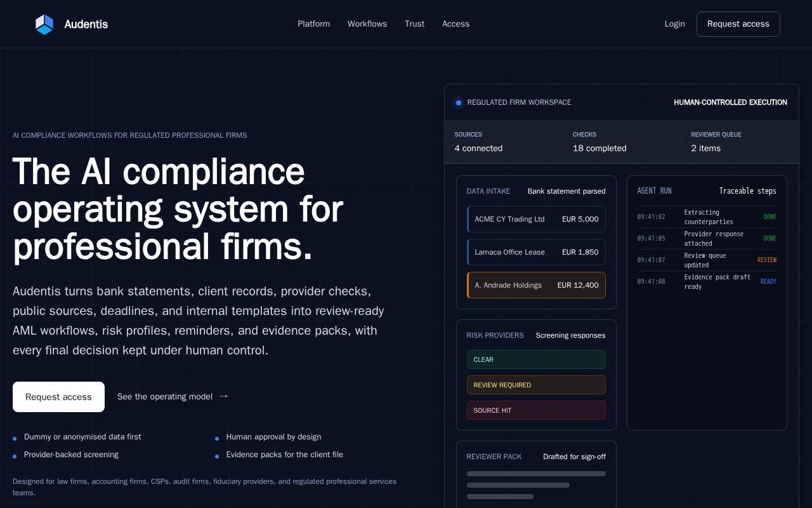Click the Audentis cube logo icon
The image size is (812, 508).
click(x=44, y=24)
